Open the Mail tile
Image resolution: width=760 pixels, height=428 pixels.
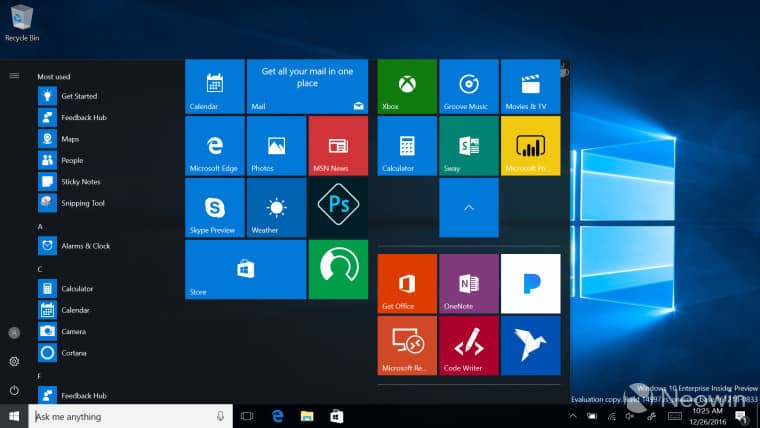tap(307, 86)
